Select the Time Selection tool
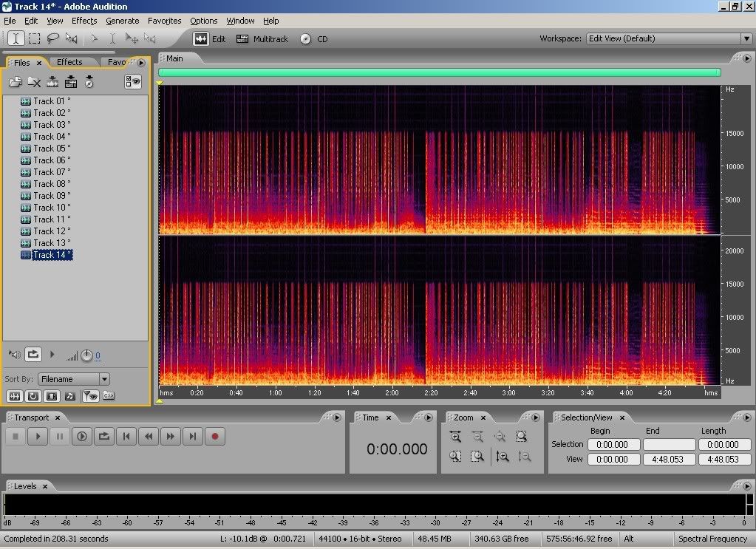The image size is (756, 549). pyautogui.click(x=16, y=38)
